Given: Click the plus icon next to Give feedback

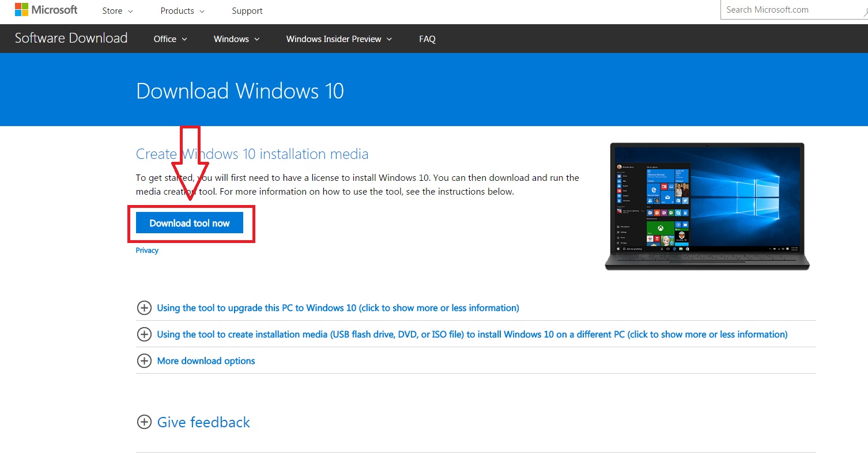Looking at the screenshot, I should point(144,422).
